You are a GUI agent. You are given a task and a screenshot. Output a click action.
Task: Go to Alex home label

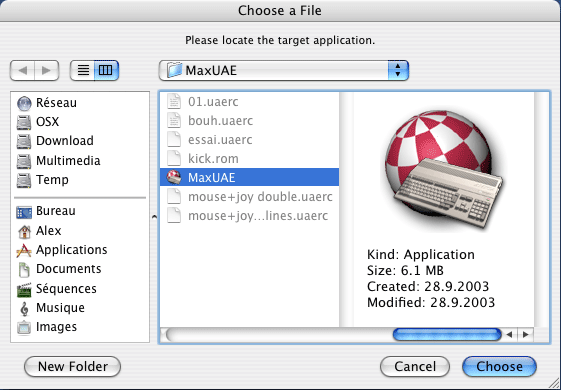48,230
